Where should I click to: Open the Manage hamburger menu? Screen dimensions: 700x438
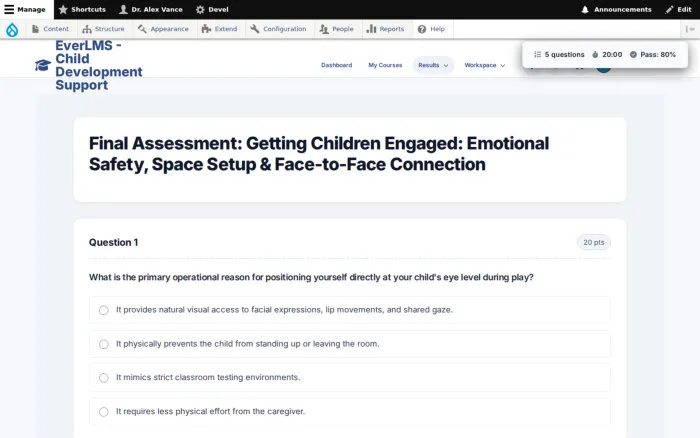(9, 9)
